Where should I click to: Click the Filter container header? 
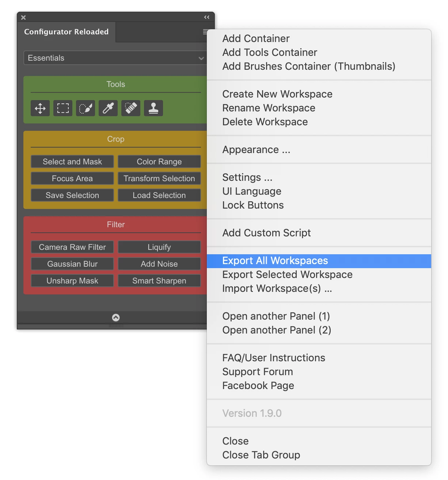(116, 224)
